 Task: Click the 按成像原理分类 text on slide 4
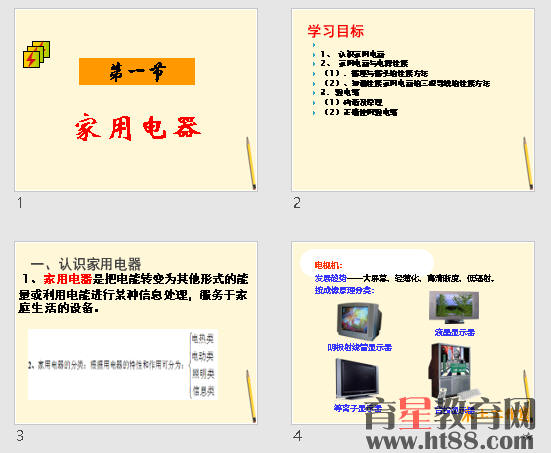pos(344,290)
